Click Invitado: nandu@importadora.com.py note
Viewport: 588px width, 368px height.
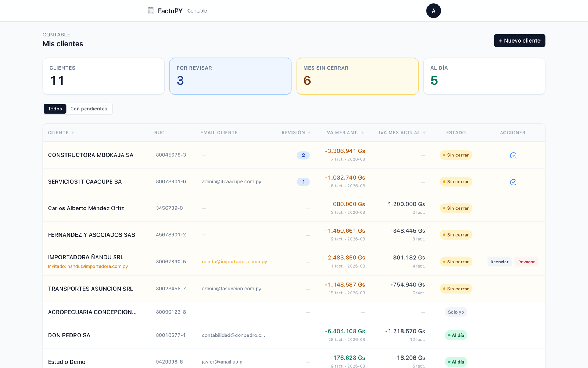(88, 266)
